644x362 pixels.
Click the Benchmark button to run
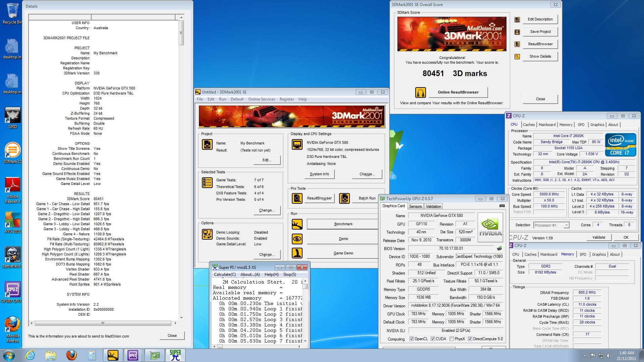[x=342, y=224]
